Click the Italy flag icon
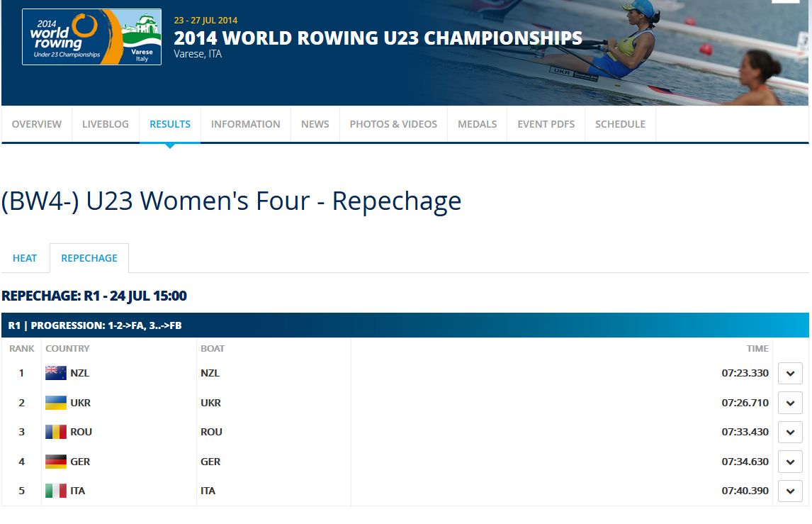 pyautogui.click(x=56, y=491)
